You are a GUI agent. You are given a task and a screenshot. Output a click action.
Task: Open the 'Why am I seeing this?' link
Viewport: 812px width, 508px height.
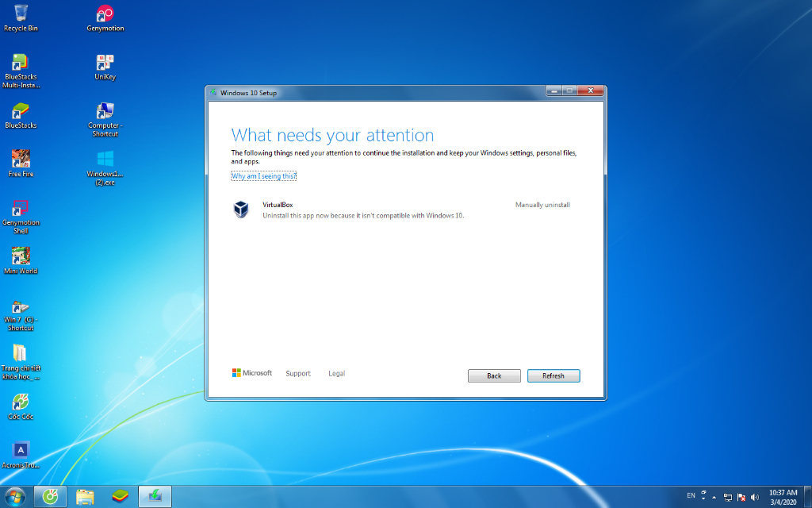(263, 176)
